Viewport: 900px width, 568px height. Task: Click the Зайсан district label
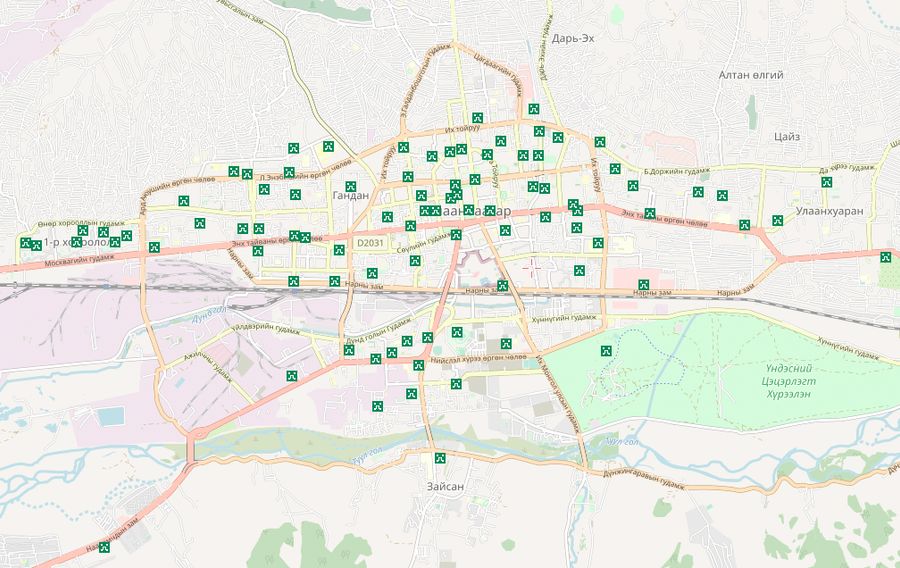tap(445, 486)
